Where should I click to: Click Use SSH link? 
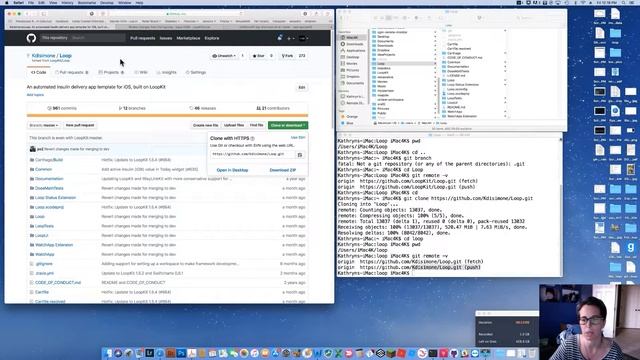[x=298, y=138]
